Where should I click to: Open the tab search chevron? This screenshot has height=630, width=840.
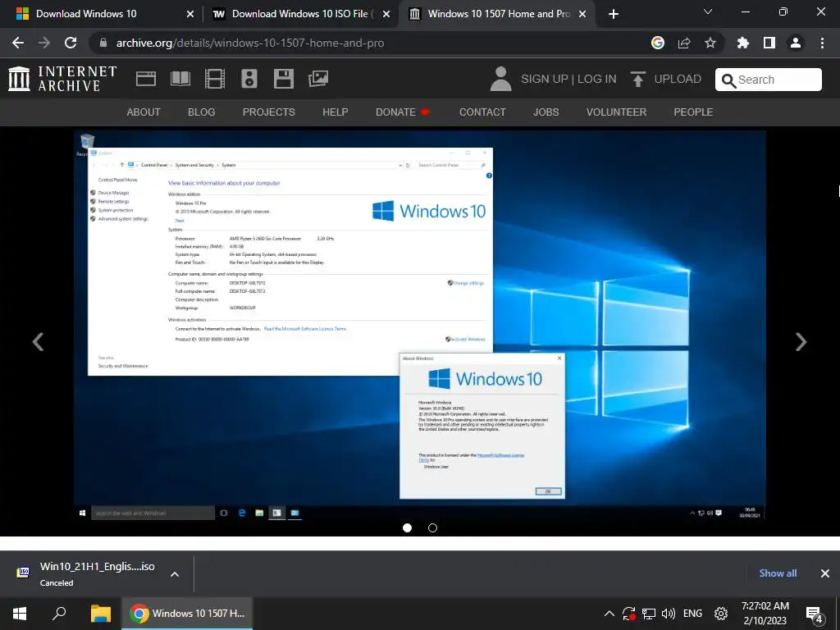708,11
